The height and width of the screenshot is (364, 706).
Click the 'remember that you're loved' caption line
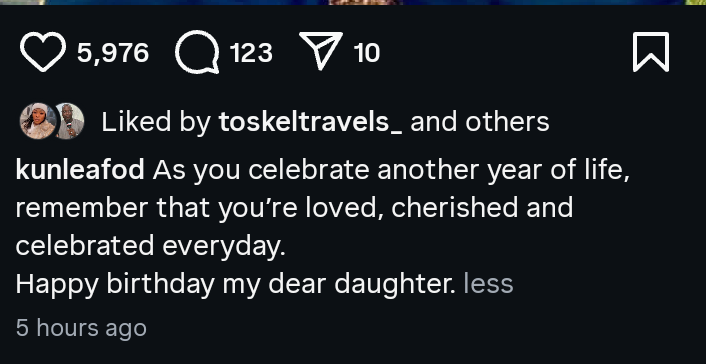click(x=294, y=209)
